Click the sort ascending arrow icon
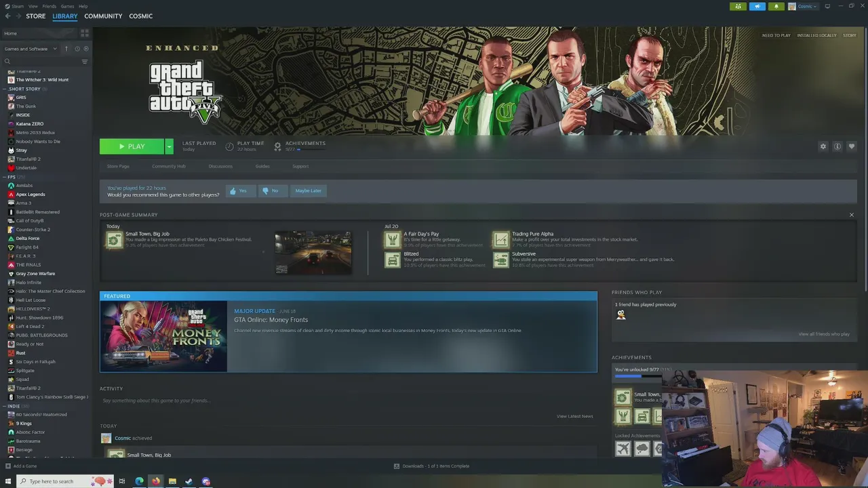This screenshot has width=868, height=488. pyautogui.click(x=66, y=49)
